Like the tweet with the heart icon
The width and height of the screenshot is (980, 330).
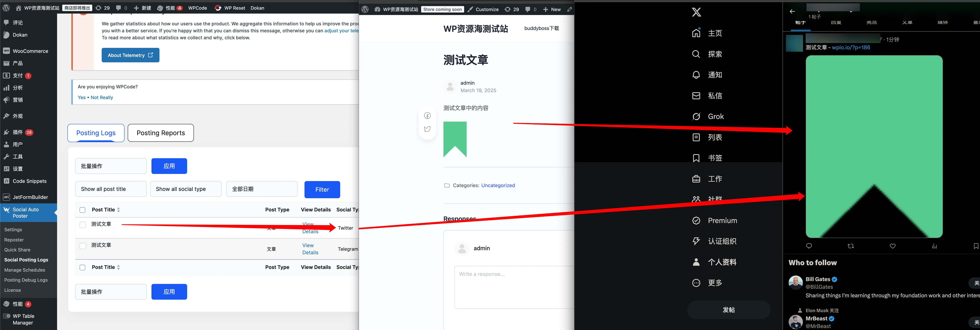click(x=892, y=246)
